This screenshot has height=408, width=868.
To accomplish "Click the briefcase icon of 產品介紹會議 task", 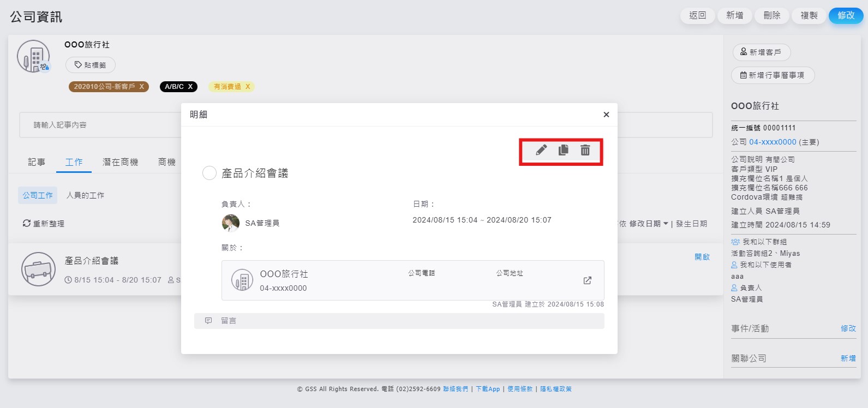I will (x=38, y=269).
